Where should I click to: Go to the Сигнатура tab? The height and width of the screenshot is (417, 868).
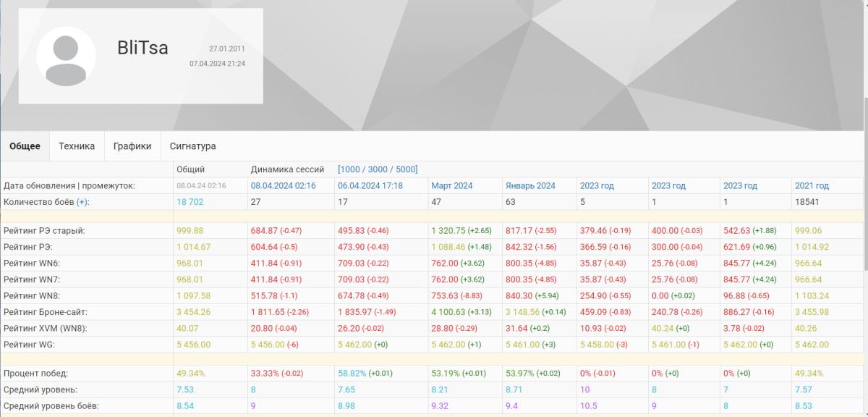(x=193, y=146)
